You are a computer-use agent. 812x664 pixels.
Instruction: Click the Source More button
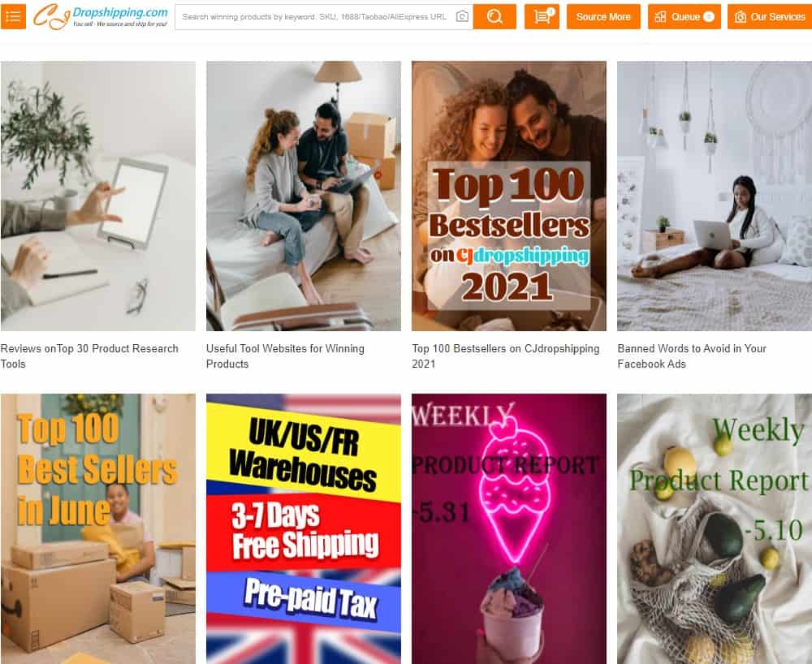coord(603,16)
